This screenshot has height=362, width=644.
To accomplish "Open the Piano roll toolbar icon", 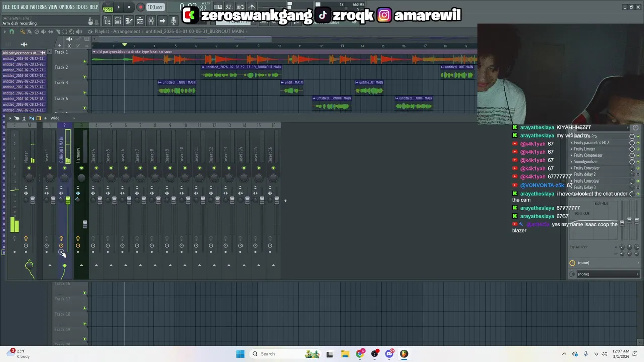I will [129, 21].
